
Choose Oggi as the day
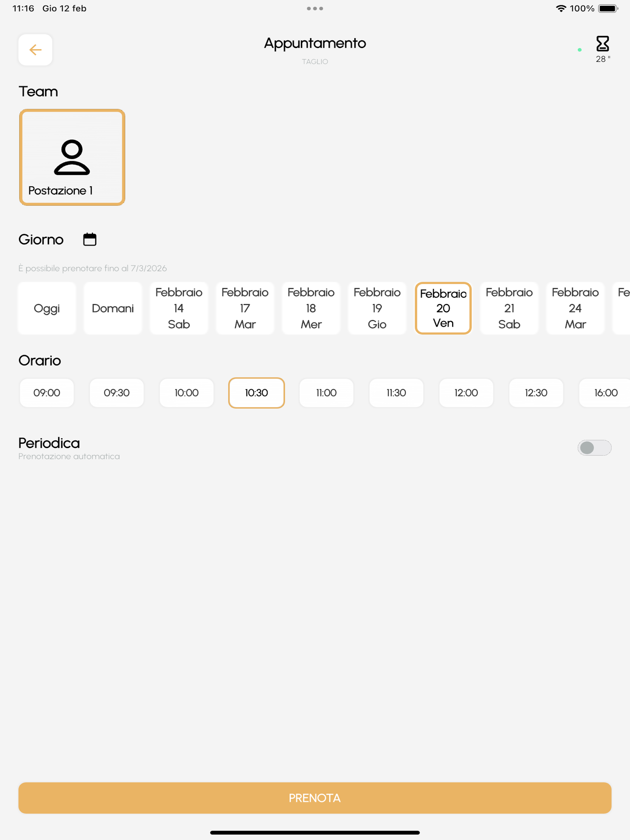point(47,308)
